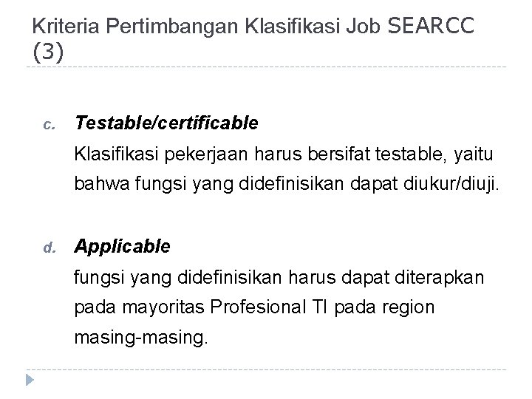Click the word 'testable,' in first paragraph
532x399 pixels.
[411, 154]
